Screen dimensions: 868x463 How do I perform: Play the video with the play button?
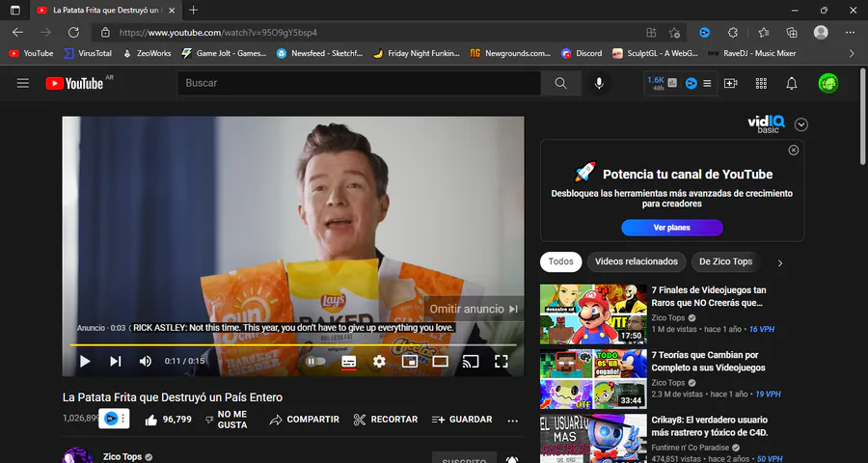[x=85, y=361]
